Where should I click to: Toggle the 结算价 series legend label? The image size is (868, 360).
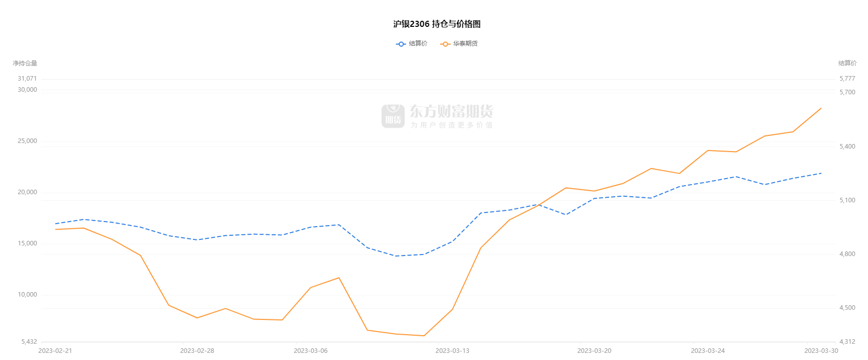pyautogui.click(x=418, y=44)
